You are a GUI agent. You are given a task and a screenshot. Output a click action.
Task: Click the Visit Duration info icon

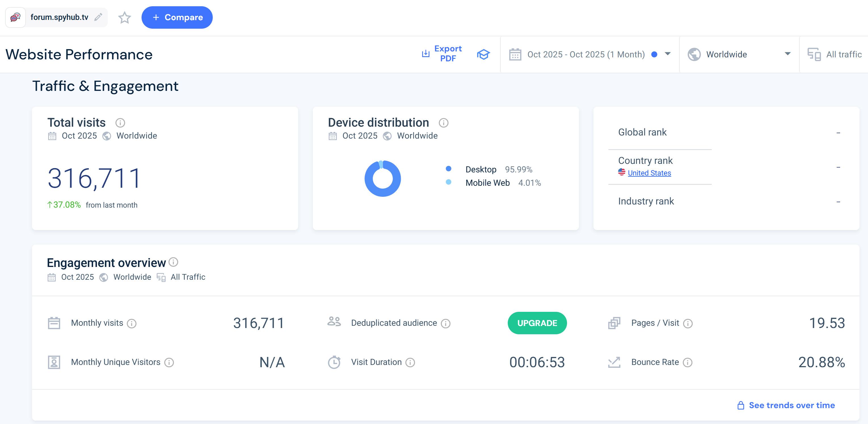pyautogui.click(x=410, y=363)
